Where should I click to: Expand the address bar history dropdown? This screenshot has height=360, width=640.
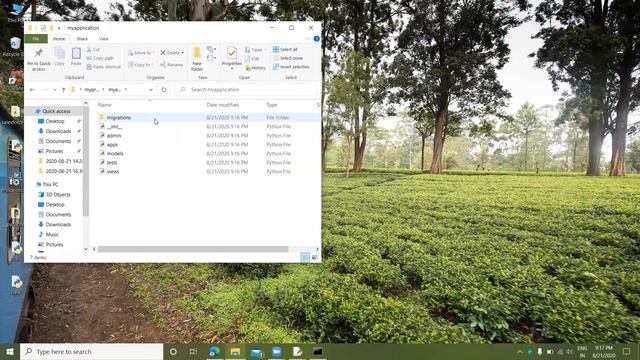(x=151, y=89)
